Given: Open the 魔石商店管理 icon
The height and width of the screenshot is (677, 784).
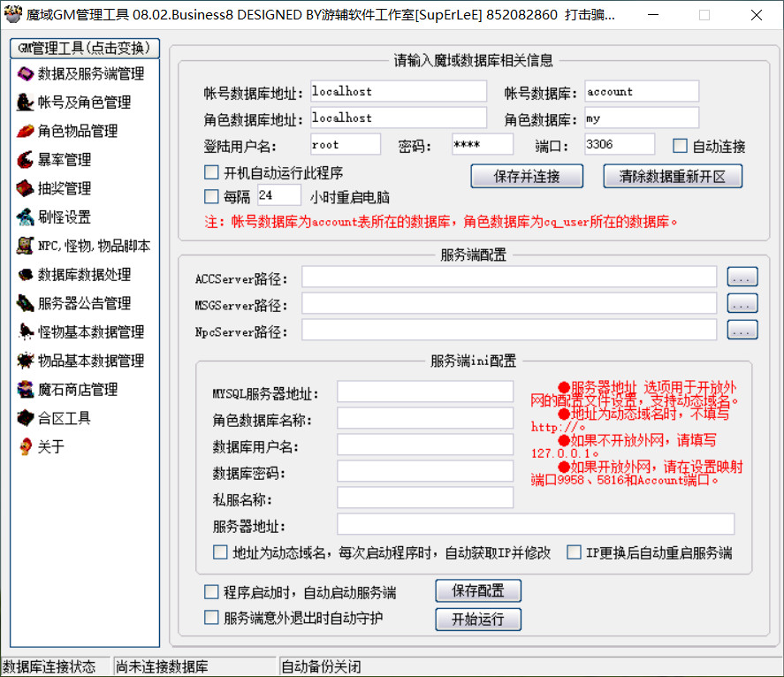Looking at the screenshot, I should coord(25,389).
